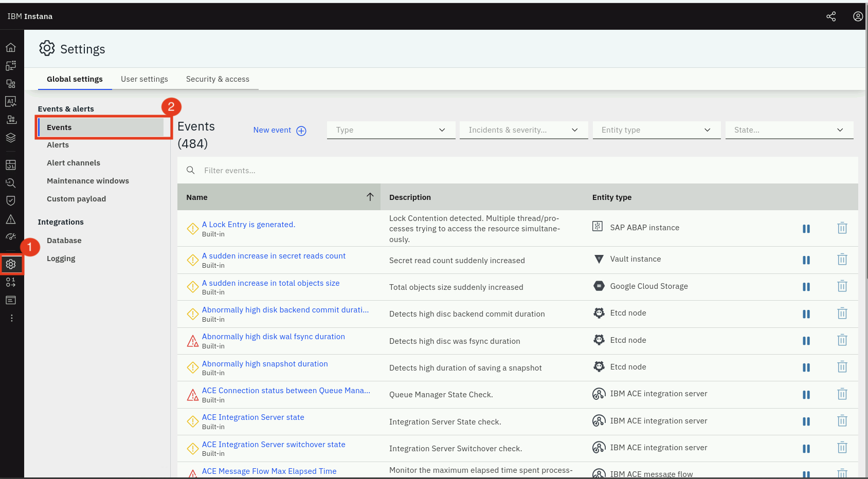Click the Entity type column header

click(612, 197)
